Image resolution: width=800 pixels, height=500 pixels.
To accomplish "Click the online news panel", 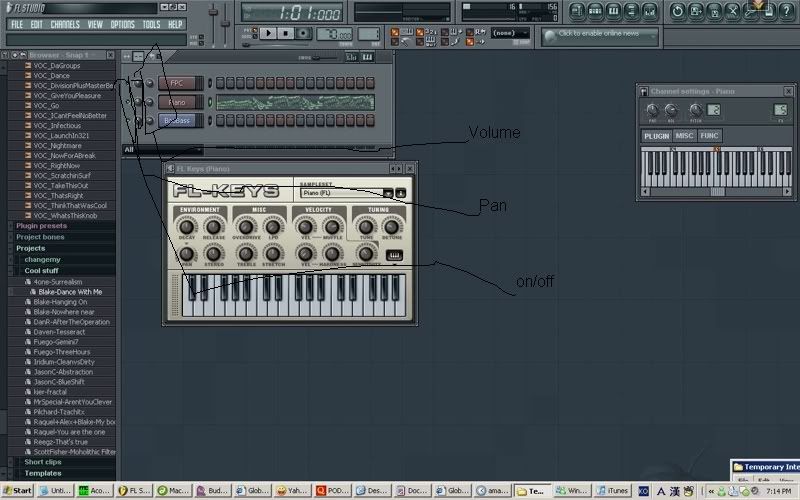I will (x=599, y=36).
